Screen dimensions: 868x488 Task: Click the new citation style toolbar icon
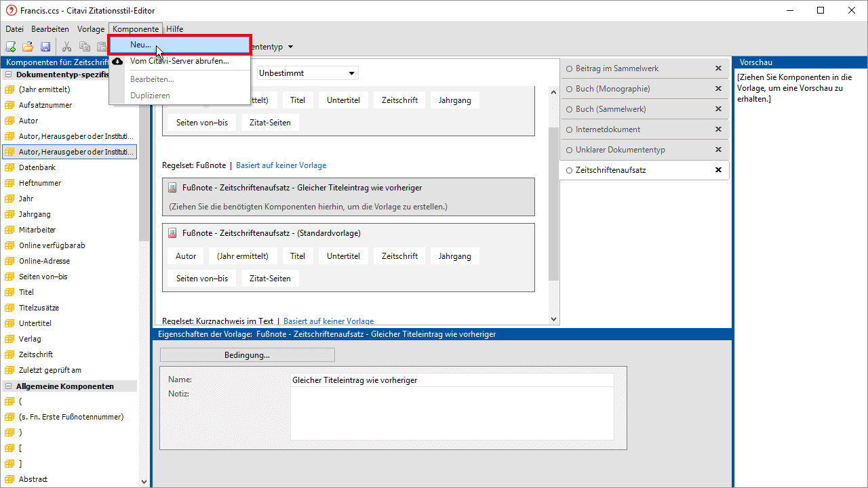pos(10,47)
